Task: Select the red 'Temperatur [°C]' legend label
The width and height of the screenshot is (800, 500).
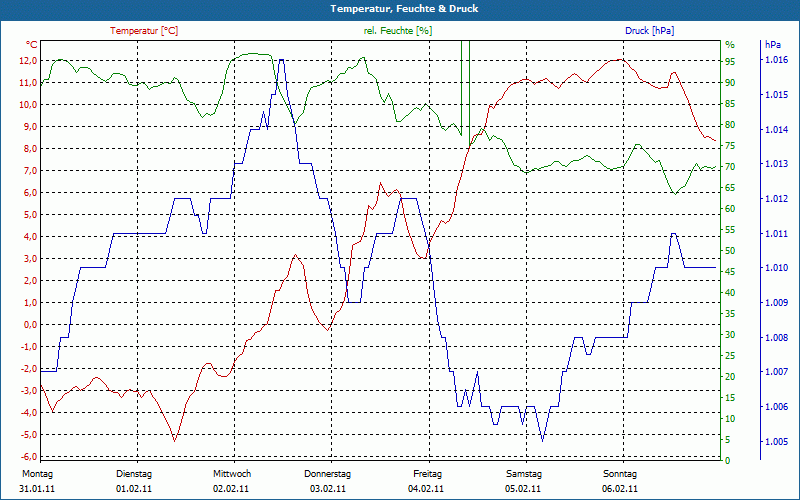Action: 144,31
